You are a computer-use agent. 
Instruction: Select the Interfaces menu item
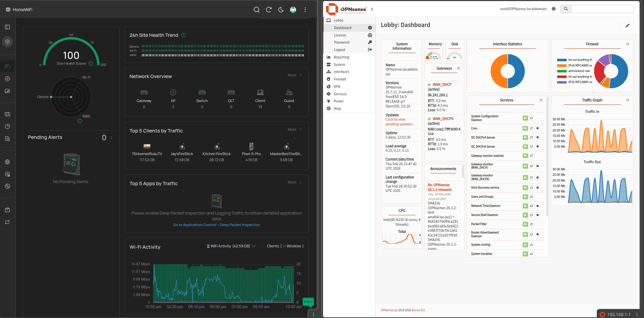point(341,72)
